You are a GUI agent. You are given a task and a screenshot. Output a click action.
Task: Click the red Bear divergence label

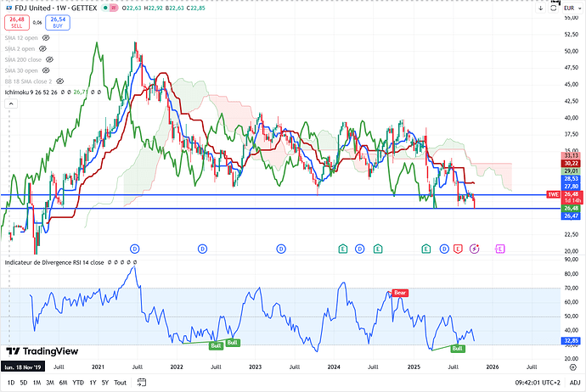coord(399,292)
